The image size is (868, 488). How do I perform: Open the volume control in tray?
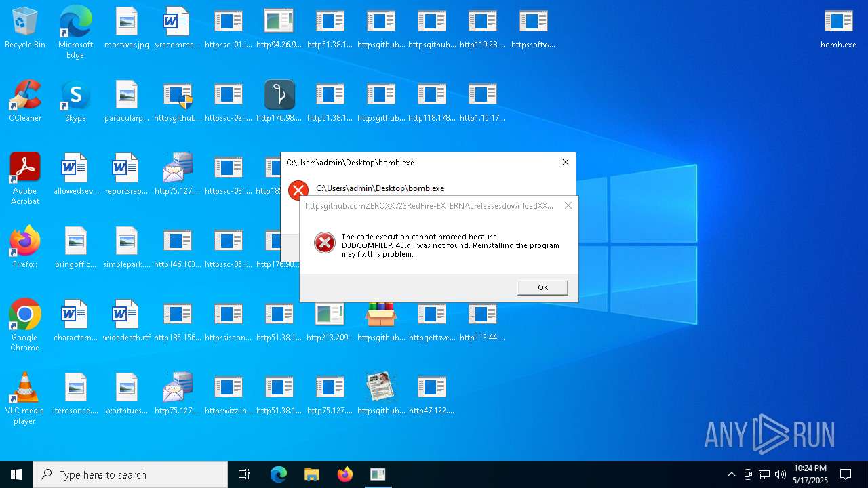(781, 474)
